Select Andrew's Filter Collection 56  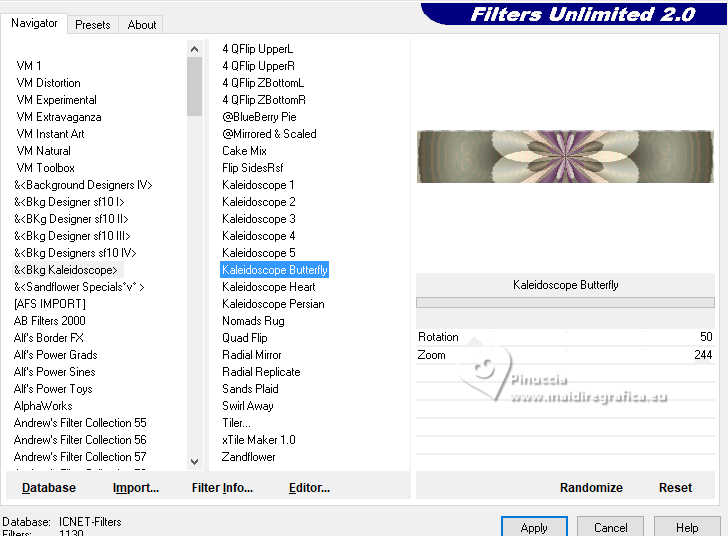80,440
